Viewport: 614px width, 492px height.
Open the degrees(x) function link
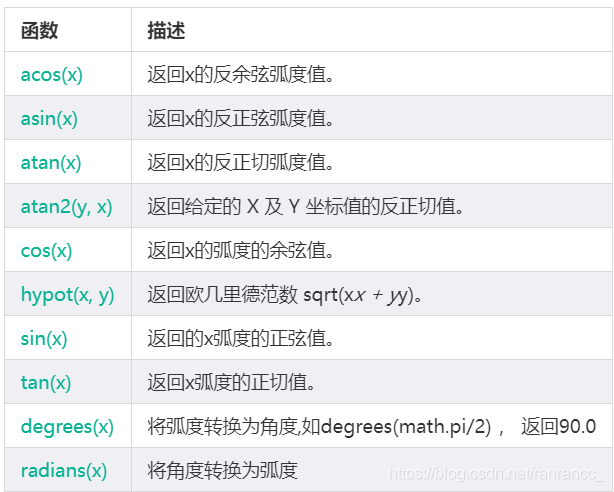tap(67, 426)
